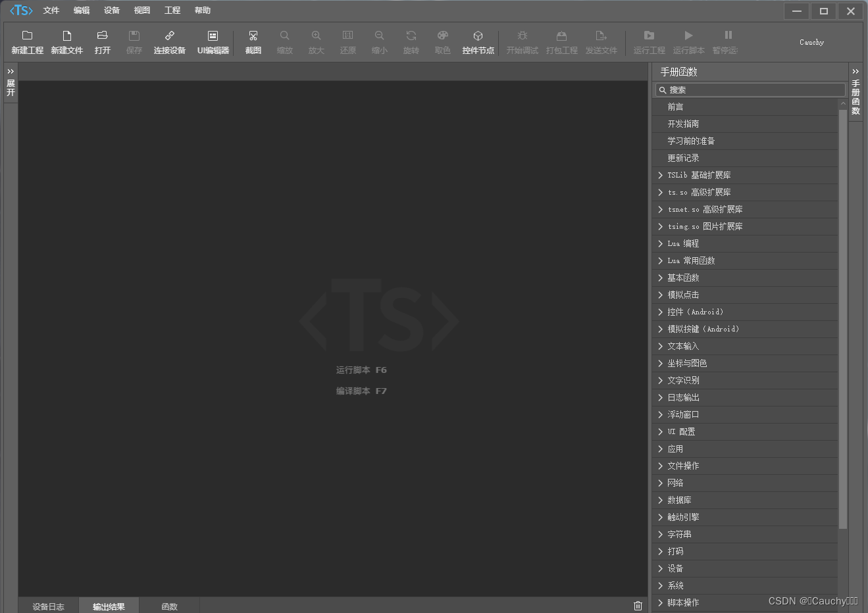Open the 文件 menu

tap(51, 11)
